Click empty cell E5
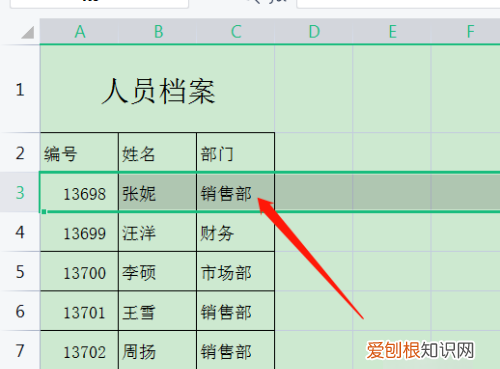The image size is (500, 369). [x=392, y=271]
